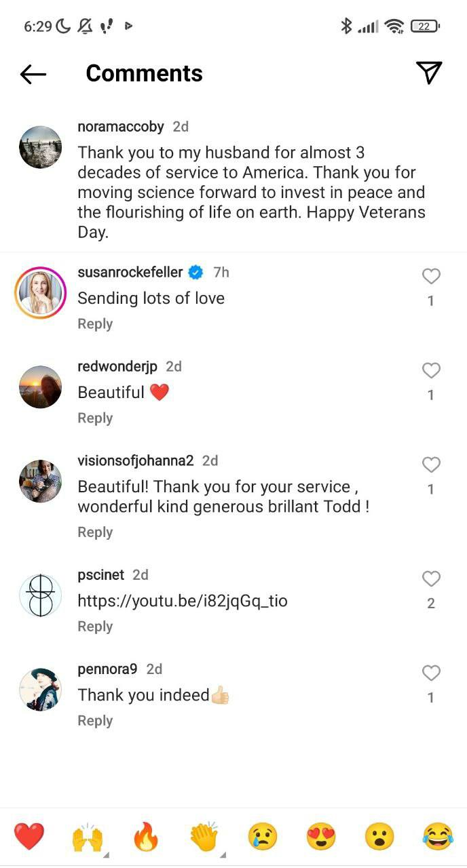
Task: Open the youtu.be link from pscinet
Action: click(x=182, y=601)
